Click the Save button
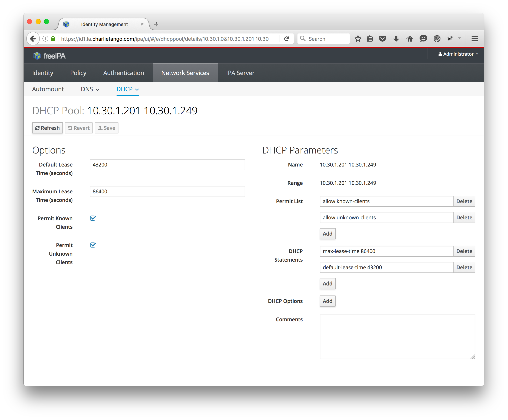This screenshot has height=420, width=508. [107, 128]
